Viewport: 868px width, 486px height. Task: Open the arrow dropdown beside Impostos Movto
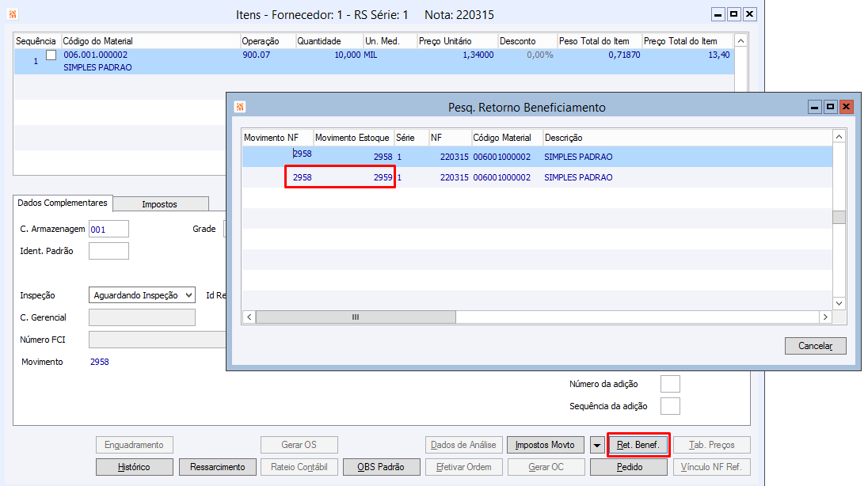click(597, 445)
